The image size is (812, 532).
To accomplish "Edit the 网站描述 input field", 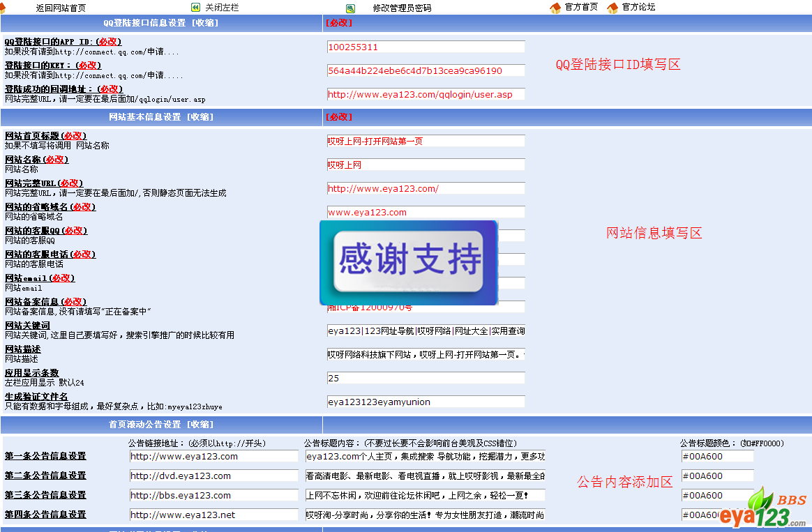I will pyautogui.click(x=426, y=354).
